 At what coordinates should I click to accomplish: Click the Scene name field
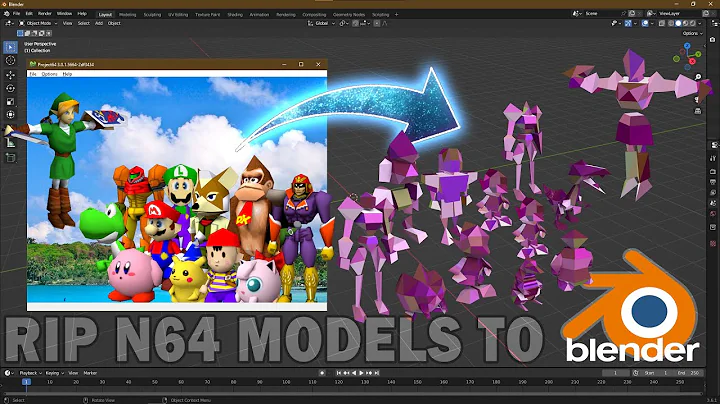pyautogui.click(x=601, y=14)
